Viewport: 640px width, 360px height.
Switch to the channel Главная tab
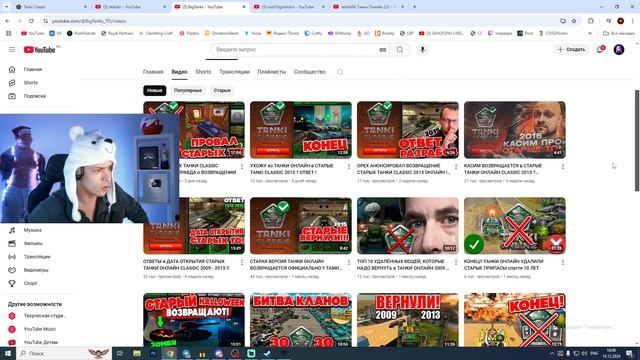[x=153, y=72]
